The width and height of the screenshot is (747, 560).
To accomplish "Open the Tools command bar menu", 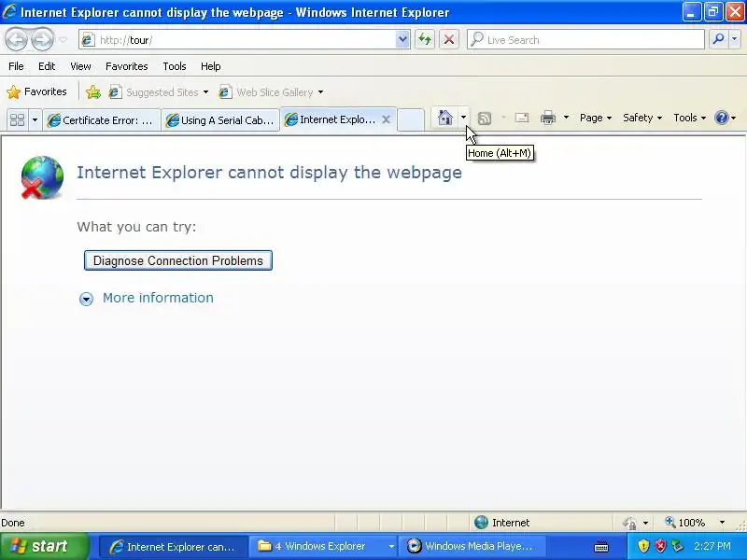I will tap(689, 118).
